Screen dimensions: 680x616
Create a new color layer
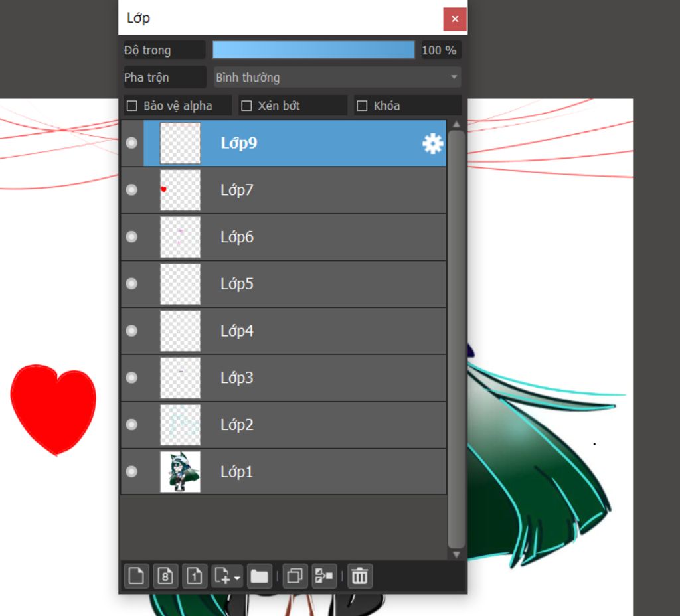click(136, 576)
